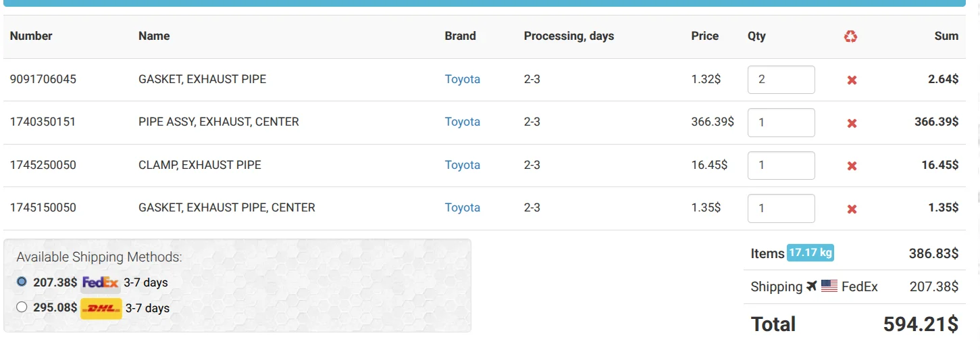Follow Toyota link in CLAMP, EXHAUST PIPE row

462,165
